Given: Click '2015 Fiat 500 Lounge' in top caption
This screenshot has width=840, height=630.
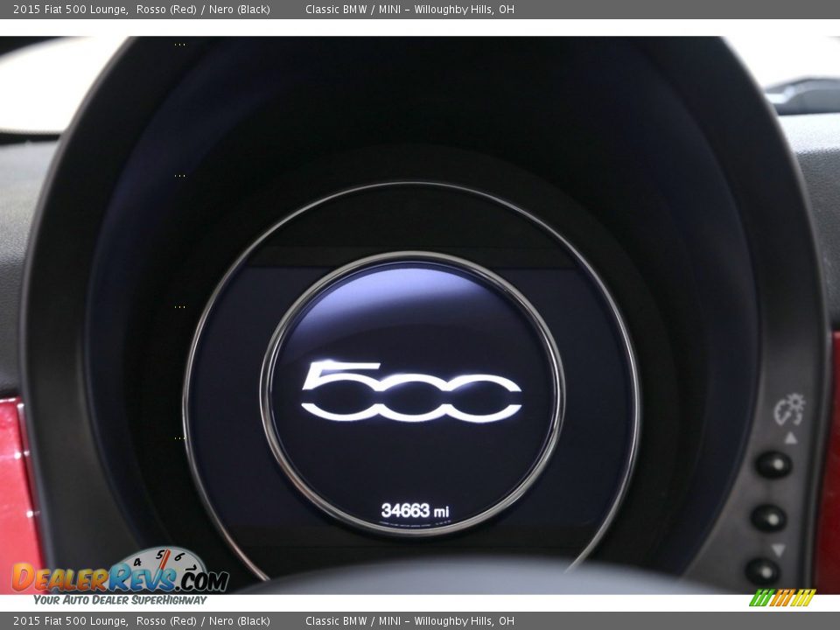Looking at the screenshot, I should point(70,9).
